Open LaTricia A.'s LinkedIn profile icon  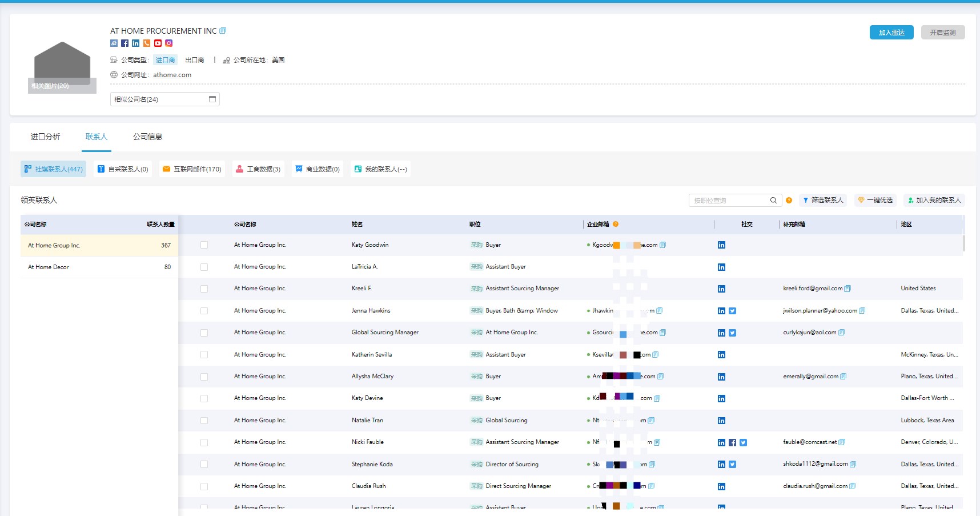[x=721, y=267]
